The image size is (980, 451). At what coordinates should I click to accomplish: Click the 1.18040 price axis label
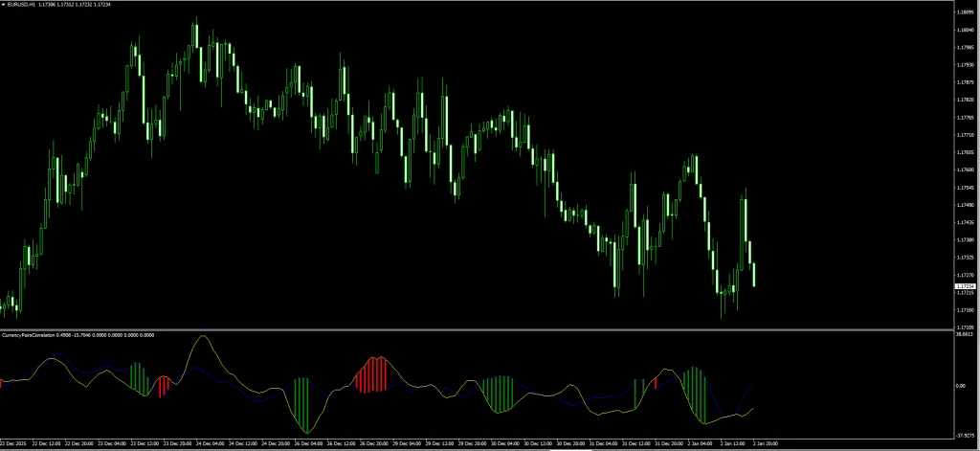(966, 30)
